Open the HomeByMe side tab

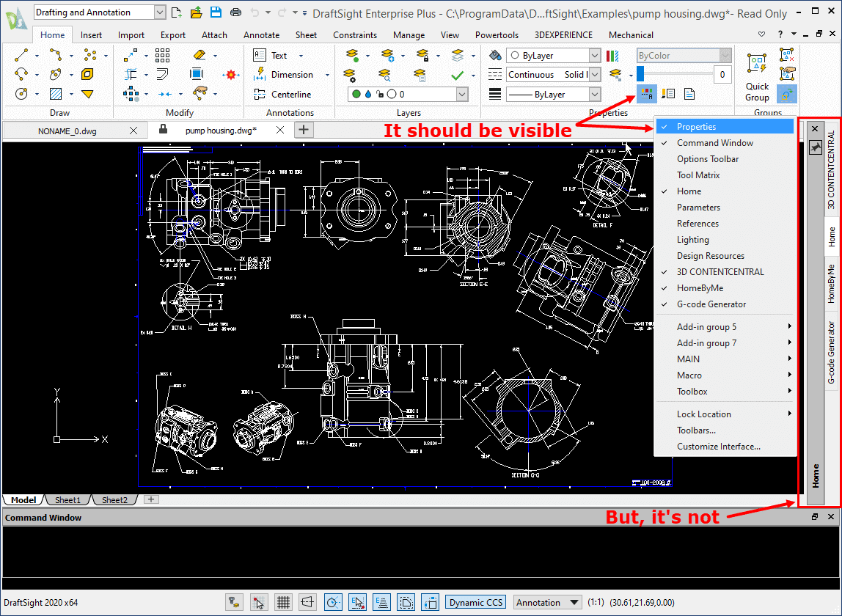pos(831,284)
